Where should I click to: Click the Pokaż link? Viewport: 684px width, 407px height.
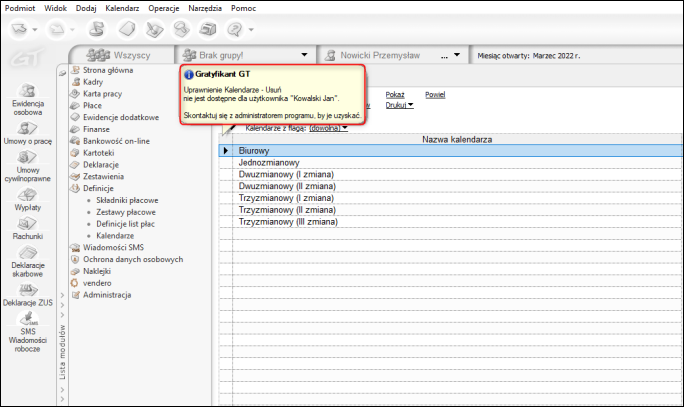click(395, 95)
